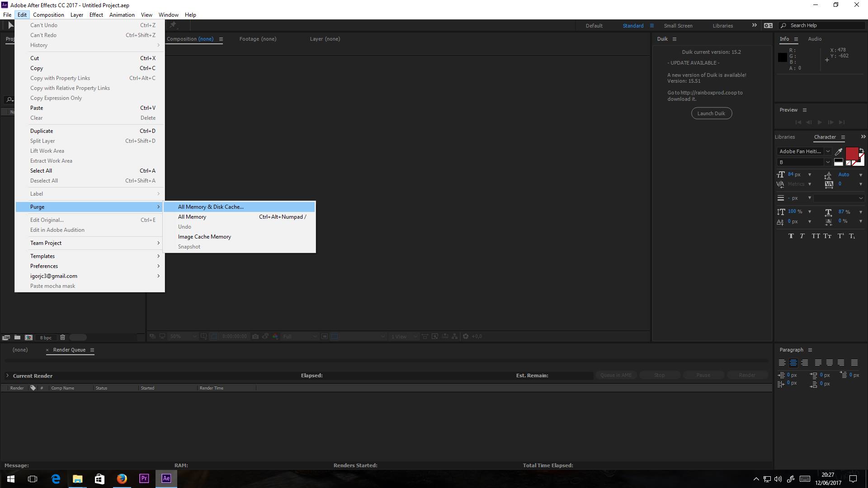
Task: Align paragraph text left
Action: 782,362
